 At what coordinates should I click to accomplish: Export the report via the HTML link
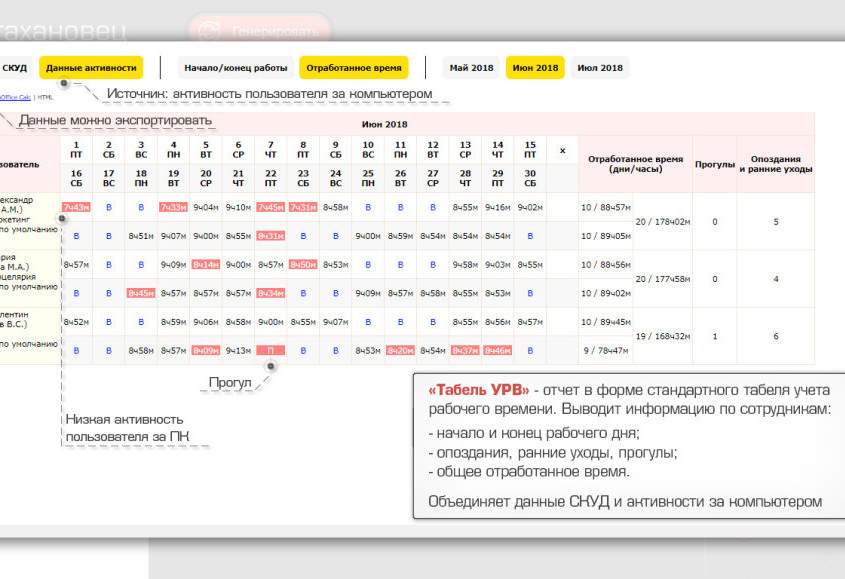45,98
